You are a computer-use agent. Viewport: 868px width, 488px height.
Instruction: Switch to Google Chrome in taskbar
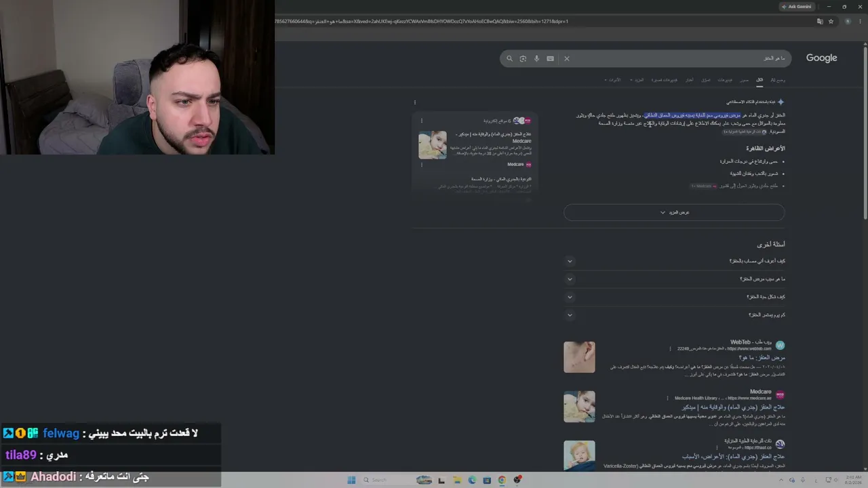[x=502, y=481]
